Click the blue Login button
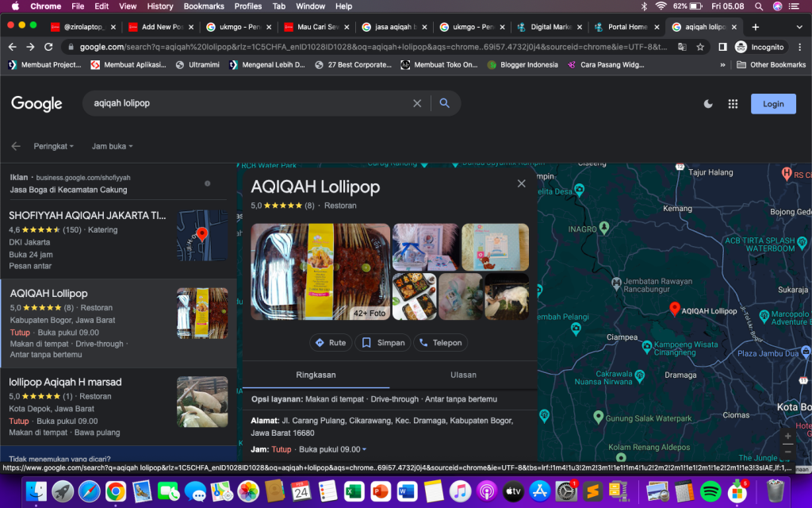 point(772,104)
